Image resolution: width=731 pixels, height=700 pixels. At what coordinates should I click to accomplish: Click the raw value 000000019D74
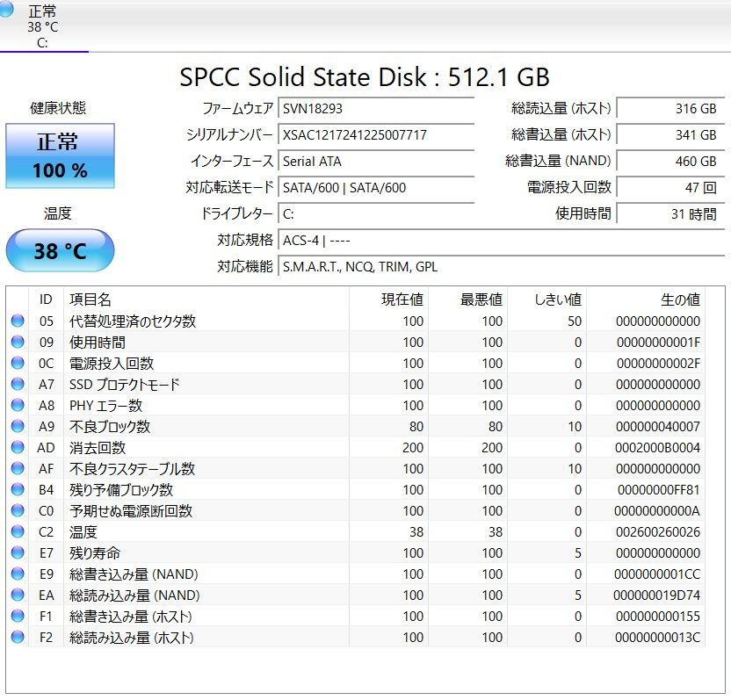click(657, 595)
